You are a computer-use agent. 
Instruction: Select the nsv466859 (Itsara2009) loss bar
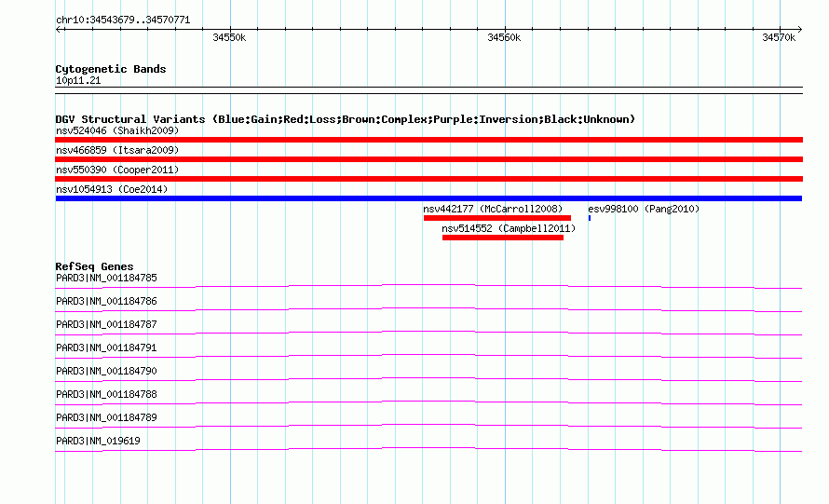(428, 159)
